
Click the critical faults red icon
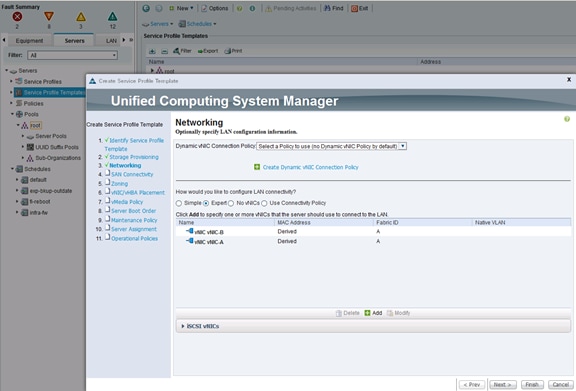point(17,16)
